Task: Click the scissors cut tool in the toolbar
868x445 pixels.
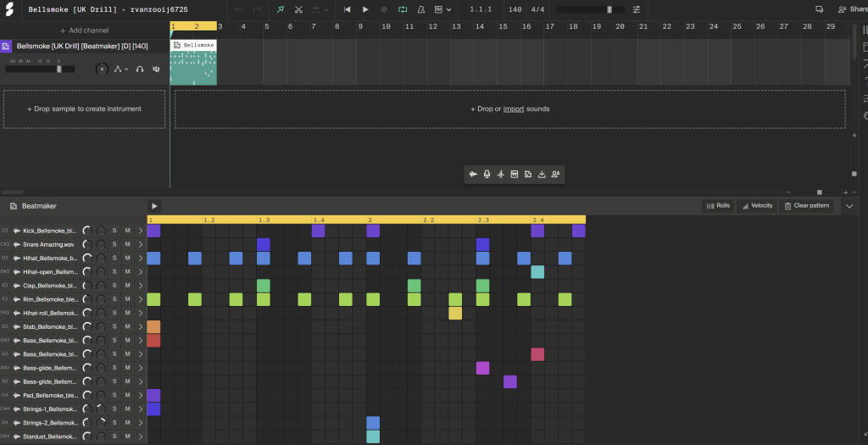Action: (x=298, y=9)
